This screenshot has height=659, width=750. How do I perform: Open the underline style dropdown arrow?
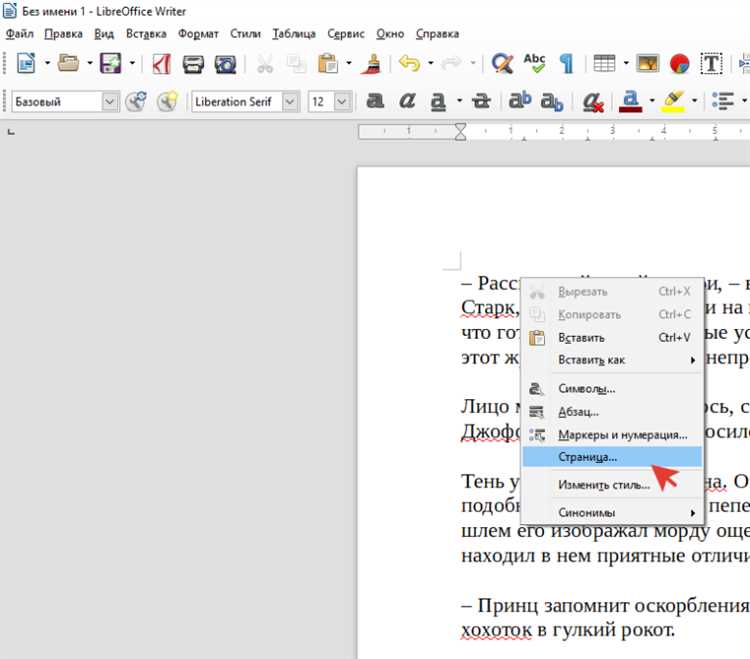pos(459,101)
